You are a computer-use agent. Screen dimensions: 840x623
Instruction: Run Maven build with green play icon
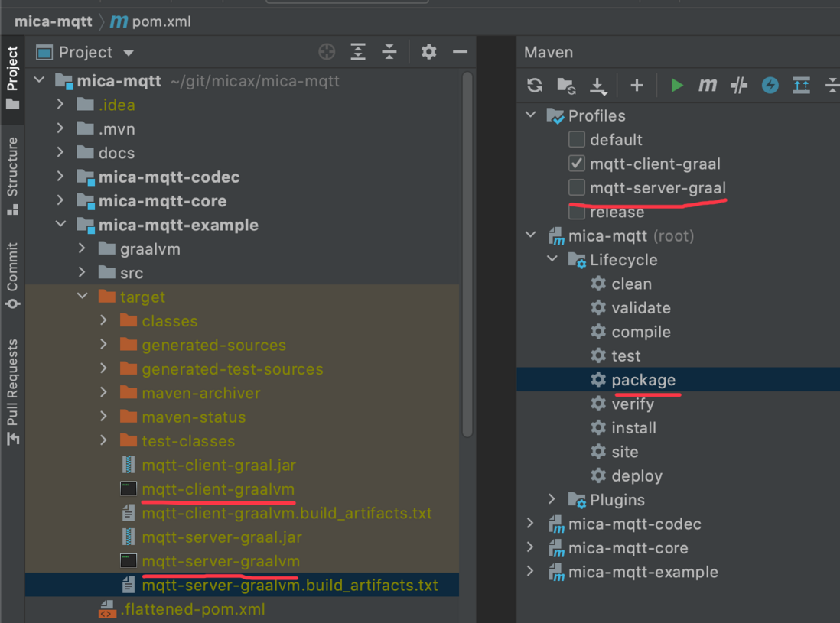tap(676, 85)
